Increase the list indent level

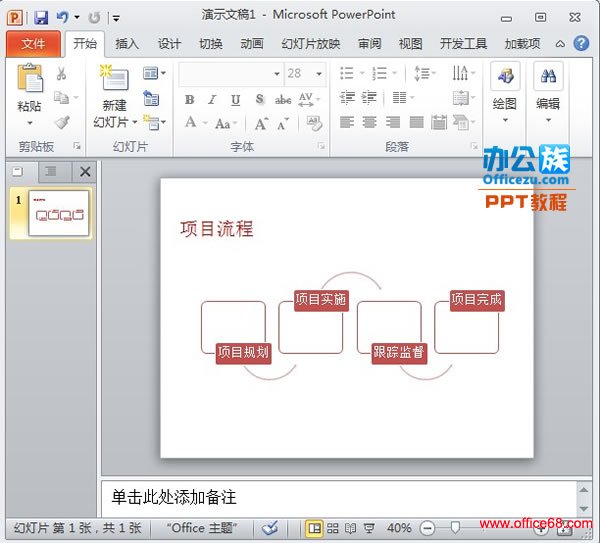click(369, 98)
